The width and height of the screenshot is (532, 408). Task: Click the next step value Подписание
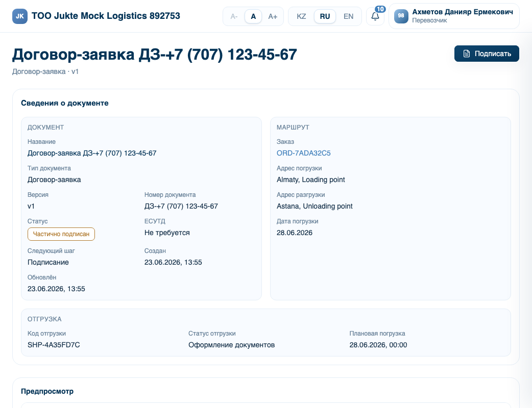tap(48, 262)
